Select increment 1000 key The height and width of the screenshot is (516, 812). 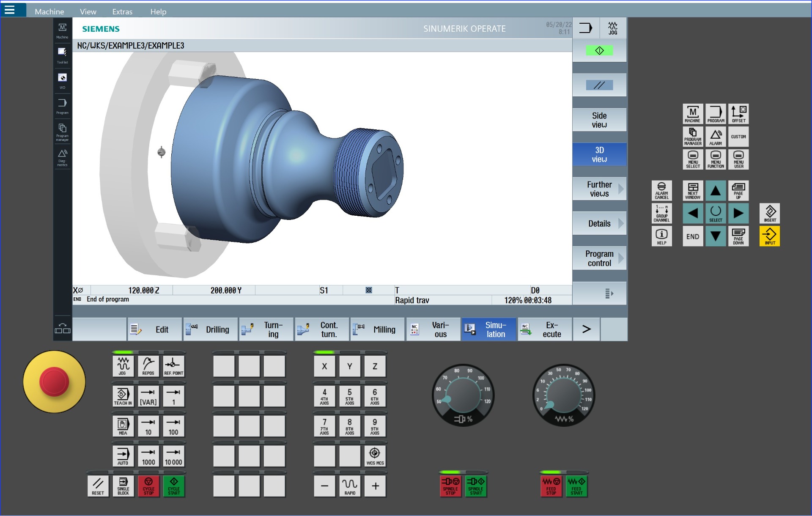coord(148,456)
